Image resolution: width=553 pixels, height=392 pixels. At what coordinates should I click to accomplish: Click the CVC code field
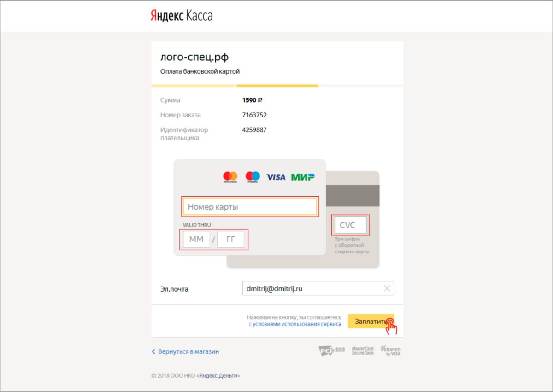(350, 225)
